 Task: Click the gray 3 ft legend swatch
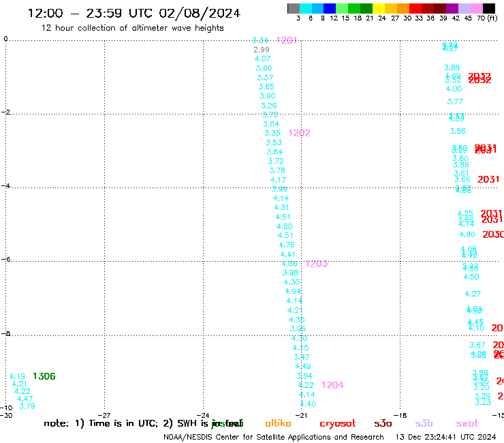[294, 8]
